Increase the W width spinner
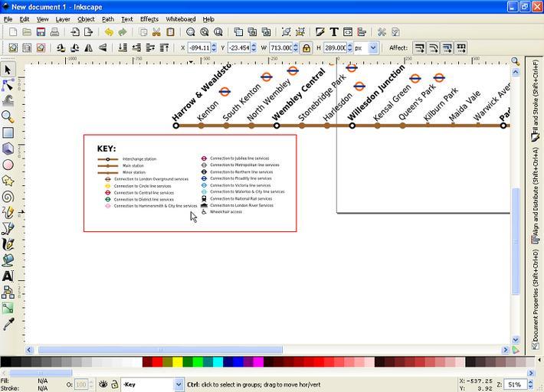The width and height of the screenshot is (544, 392). click(x=296, y=45)
